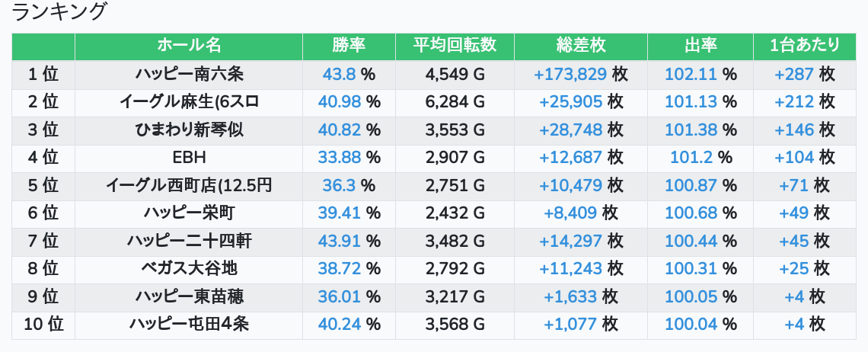Select the 1 位 rank cell
The height and width of the screenshot is (352, 868).
43,75
